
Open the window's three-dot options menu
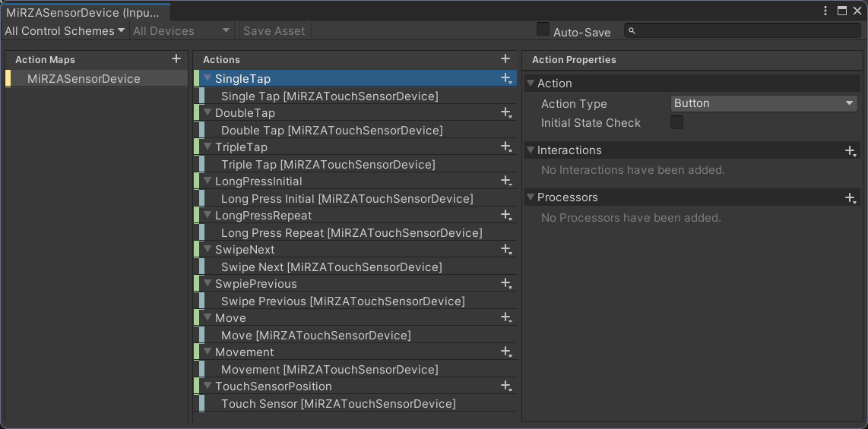826,11
